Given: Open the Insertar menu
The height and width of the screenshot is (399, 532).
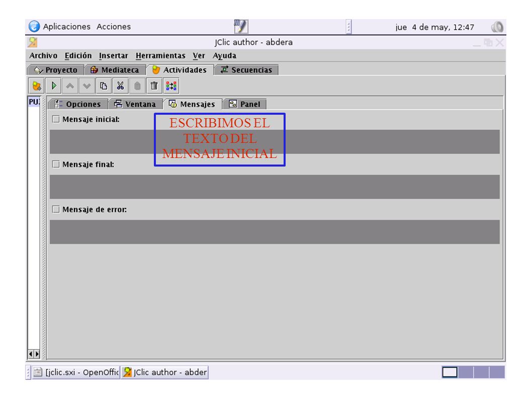Looking at the screenshot, I should tap(113, 56).
